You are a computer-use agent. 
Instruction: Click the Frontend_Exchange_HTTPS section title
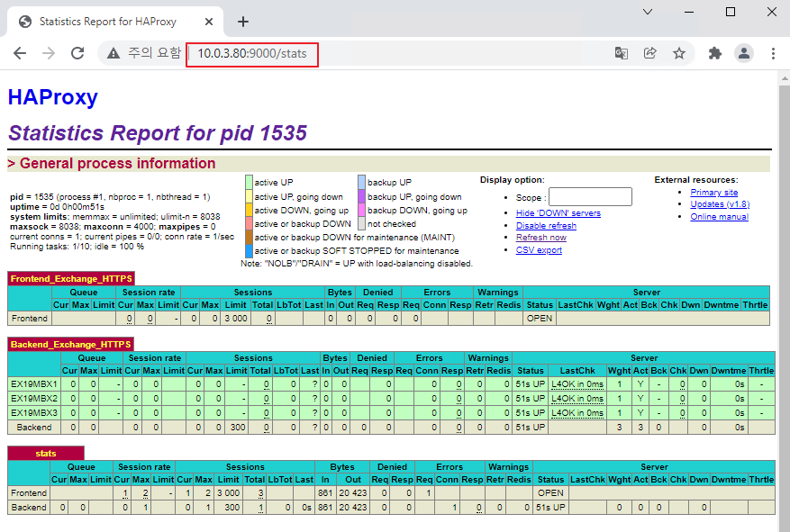[x=71, y=279]
